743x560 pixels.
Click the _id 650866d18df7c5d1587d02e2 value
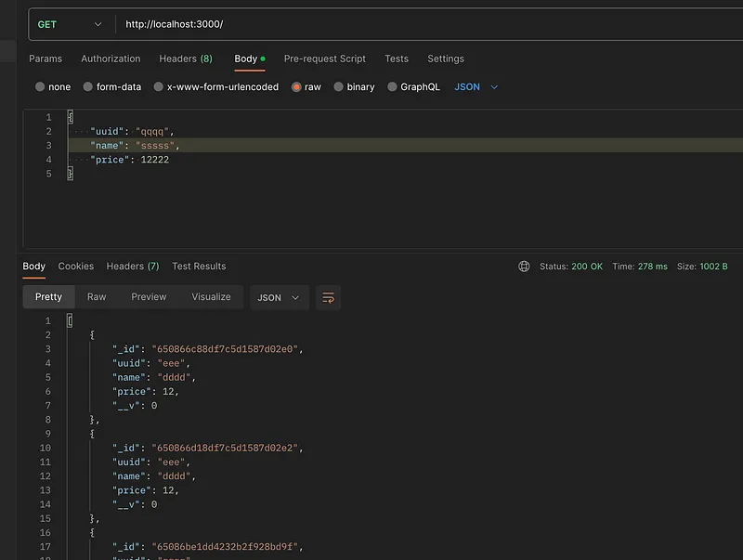[x=225, y=448]
